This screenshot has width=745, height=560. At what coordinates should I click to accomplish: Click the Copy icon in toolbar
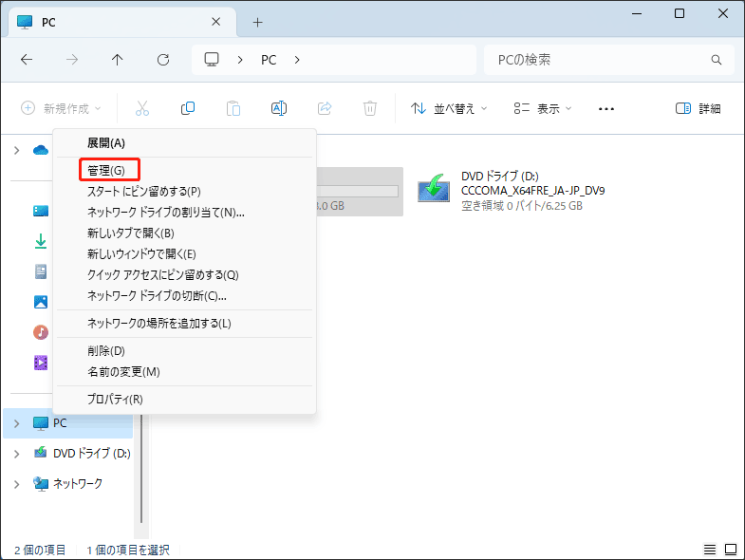pyautogui.click(x=188, y=108)
